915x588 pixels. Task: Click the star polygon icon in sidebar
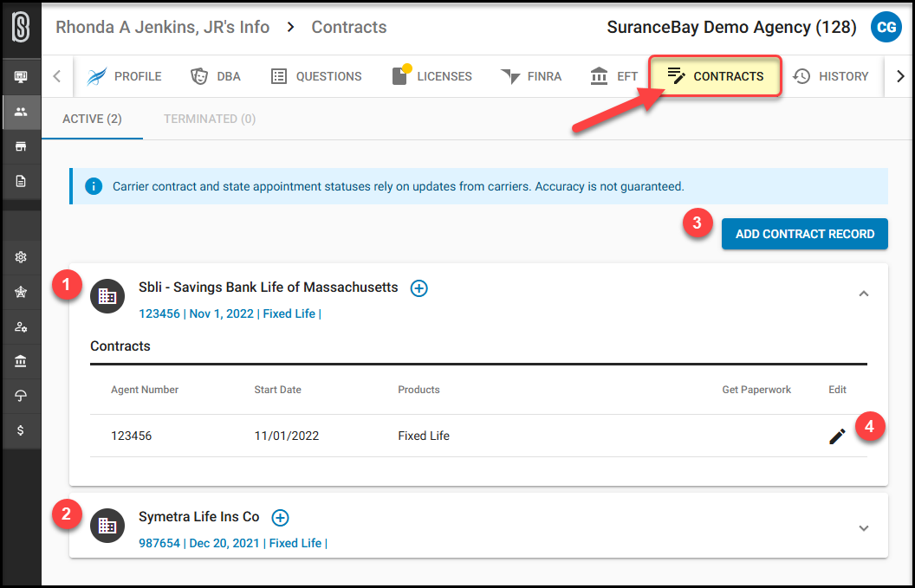point(21,292)
